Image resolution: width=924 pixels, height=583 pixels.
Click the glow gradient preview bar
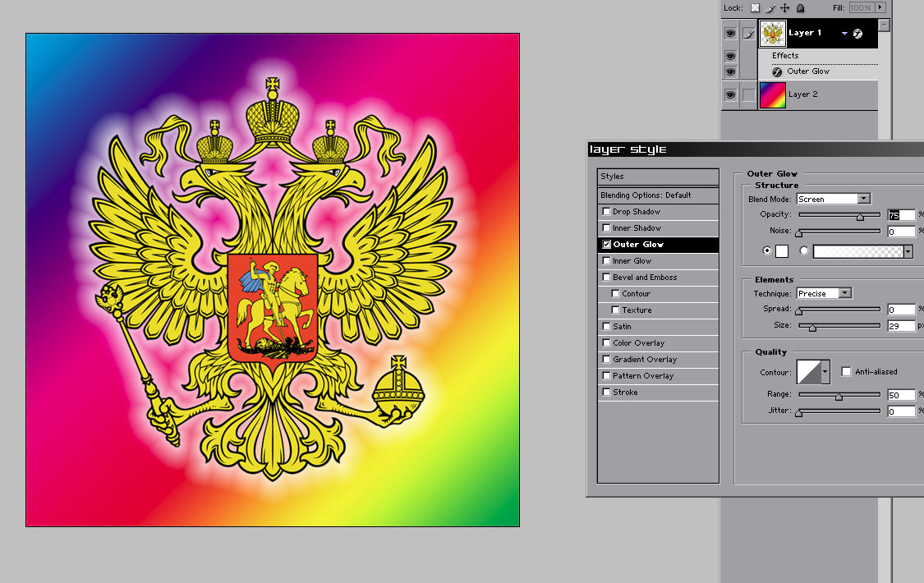[858, 251]
